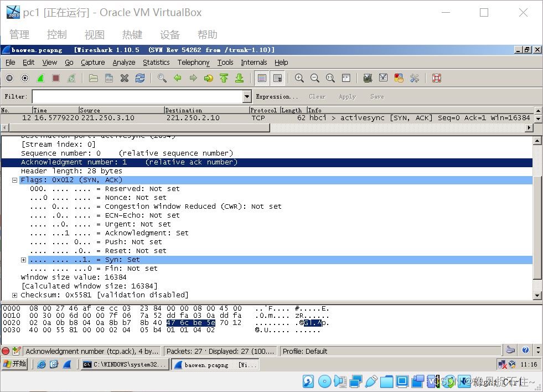
Task: Open the File menu
Action: pos(11,63)
